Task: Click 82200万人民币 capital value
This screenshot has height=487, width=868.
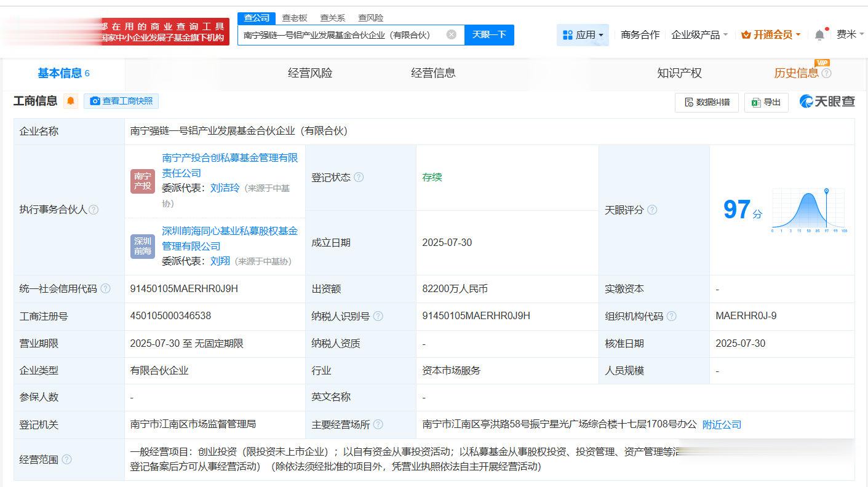Action: click(x=455, y=288)
